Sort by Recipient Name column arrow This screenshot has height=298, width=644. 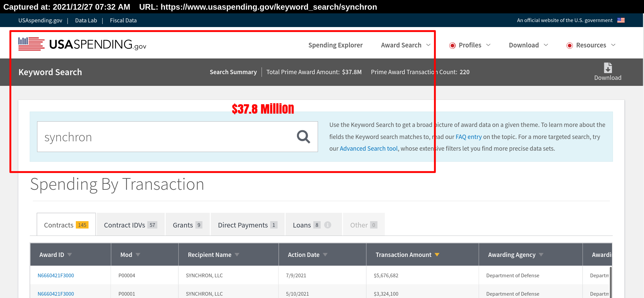point(237,255)
